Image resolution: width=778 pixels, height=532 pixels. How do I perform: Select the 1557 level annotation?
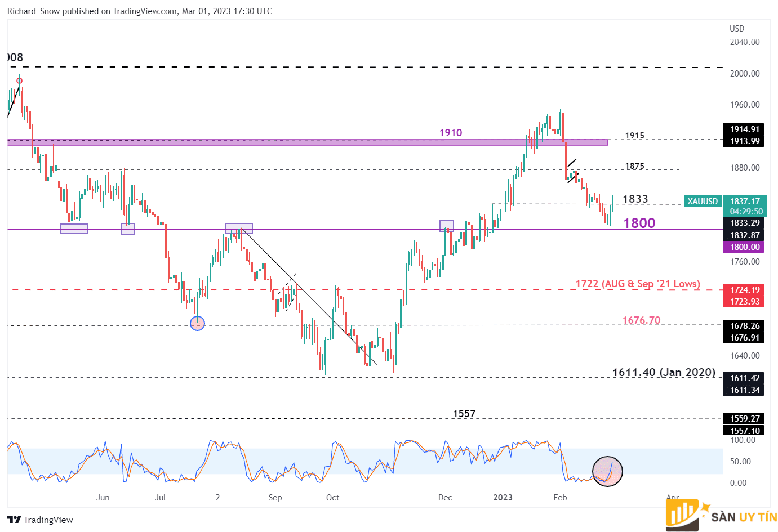click(x=464, y=414)
